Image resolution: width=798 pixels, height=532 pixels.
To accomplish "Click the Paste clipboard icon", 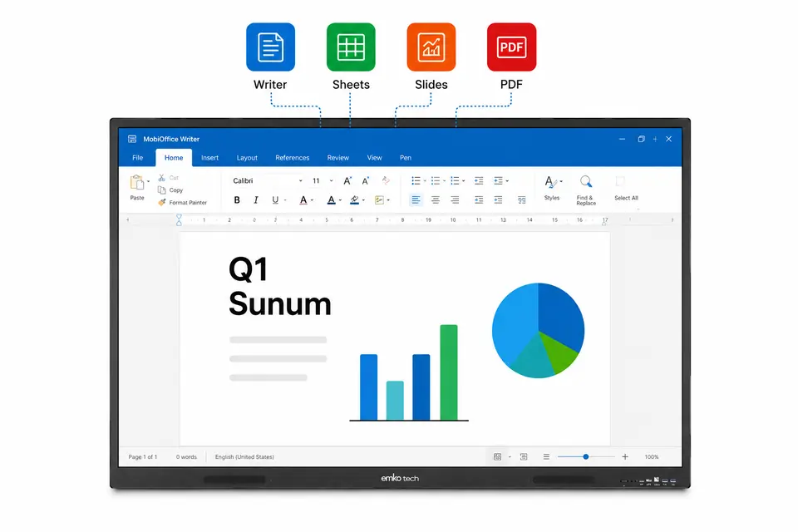I will [x=136, y=182].
